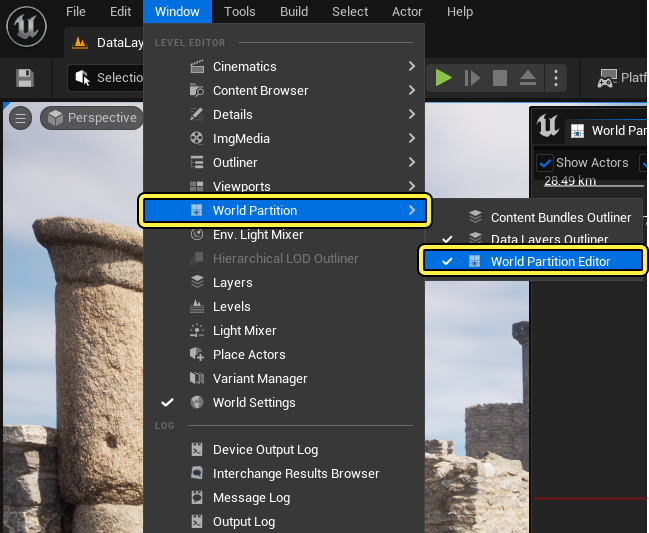Viewport: 649px width, 533px height.
Task: Click the Eject playback icon
Action: (528, 78)
